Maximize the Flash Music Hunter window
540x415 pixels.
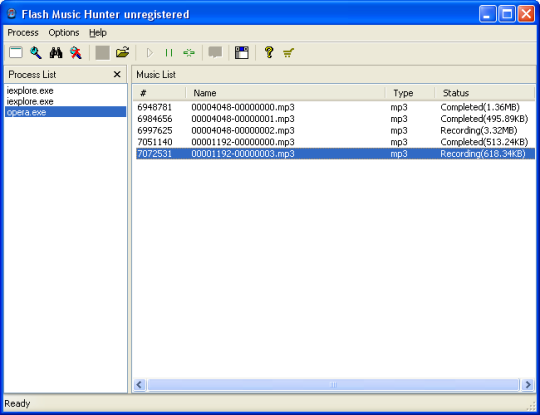(507, 14)
